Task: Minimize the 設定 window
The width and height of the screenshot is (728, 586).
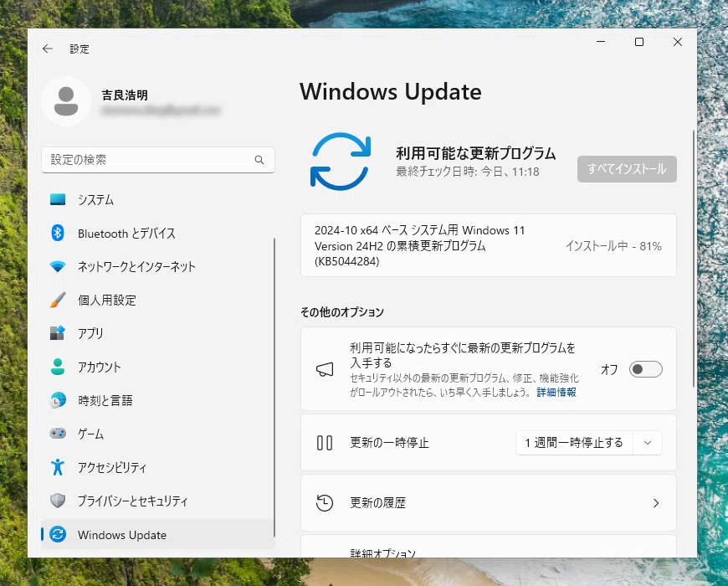Action: click(601, 42)
